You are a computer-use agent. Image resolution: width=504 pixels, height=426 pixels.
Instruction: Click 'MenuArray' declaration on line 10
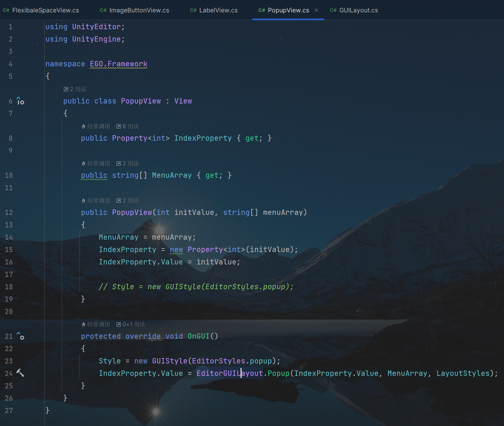point(172,175)
